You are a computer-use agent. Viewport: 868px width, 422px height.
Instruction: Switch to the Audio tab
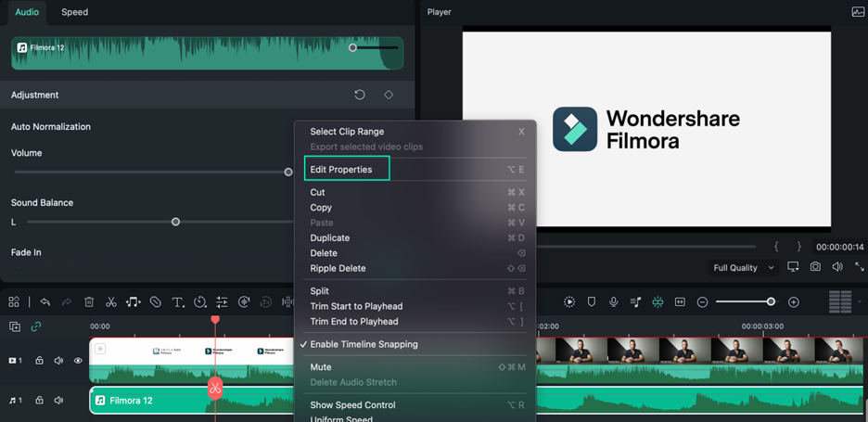pyautogui.click(x=27, y=12)
